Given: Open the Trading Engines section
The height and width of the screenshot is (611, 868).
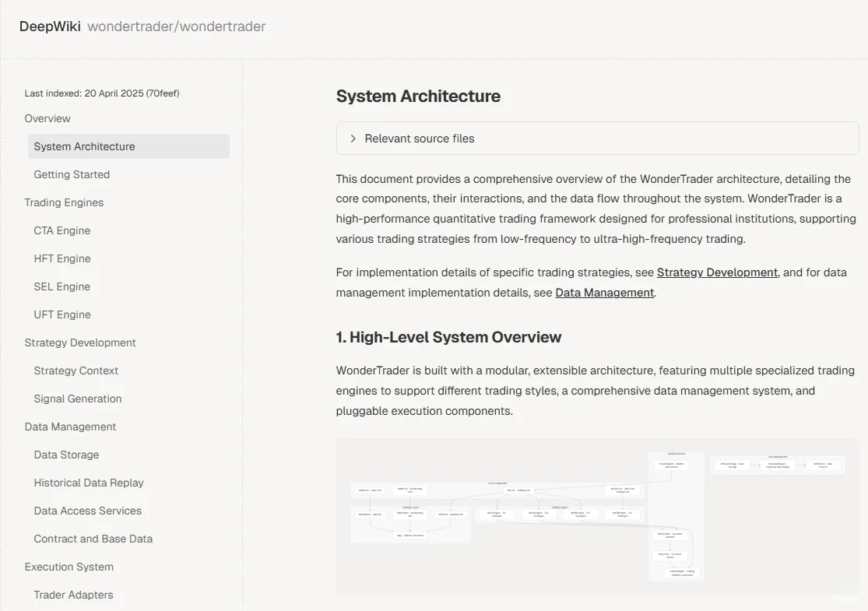Looking at the screenshot, I should 64,202.
